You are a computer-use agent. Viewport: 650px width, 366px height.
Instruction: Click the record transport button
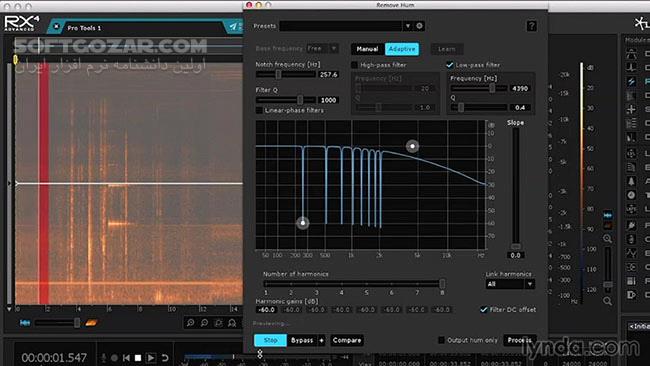coord(114,357)
